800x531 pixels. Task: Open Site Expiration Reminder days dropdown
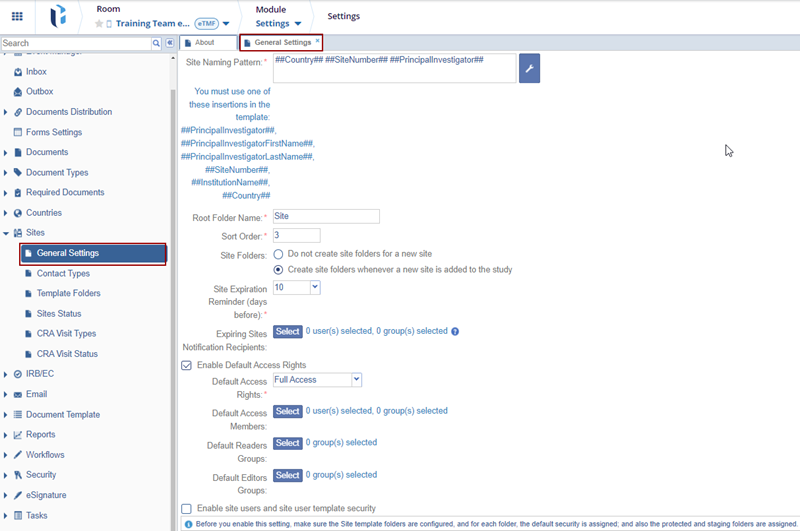[315, 287]
